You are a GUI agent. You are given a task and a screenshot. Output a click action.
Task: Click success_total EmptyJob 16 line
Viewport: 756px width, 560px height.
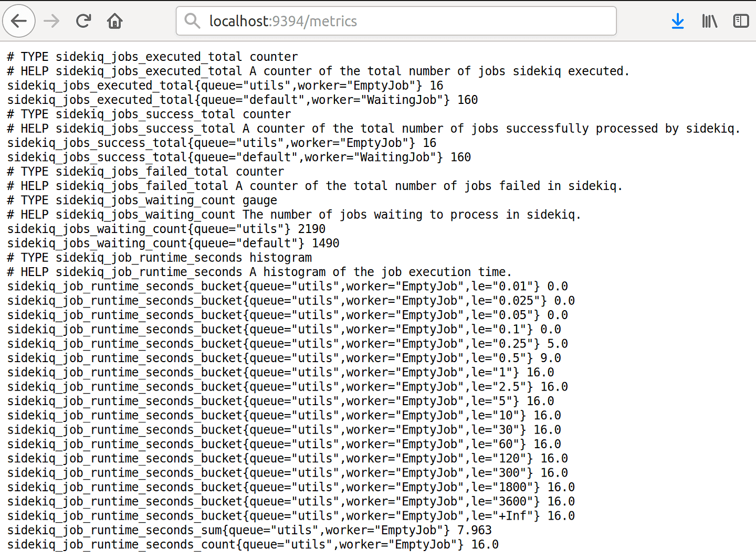click(x=222, y=143)
